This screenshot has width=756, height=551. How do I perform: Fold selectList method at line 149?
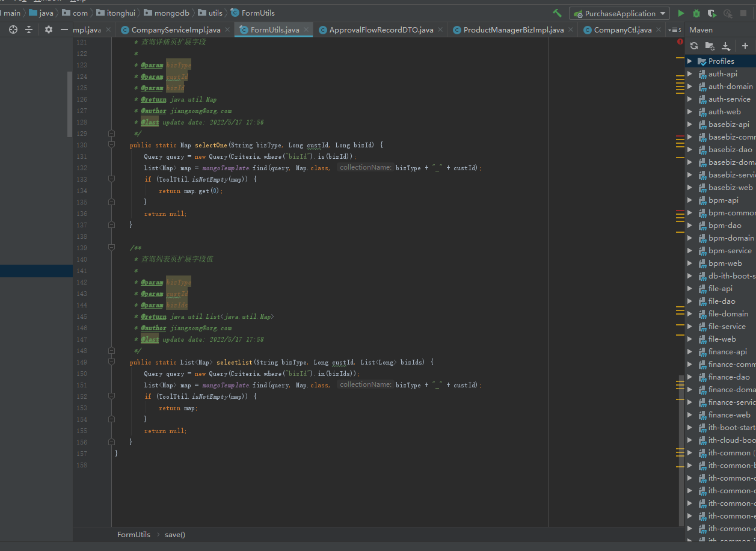(x=111, y=362)
